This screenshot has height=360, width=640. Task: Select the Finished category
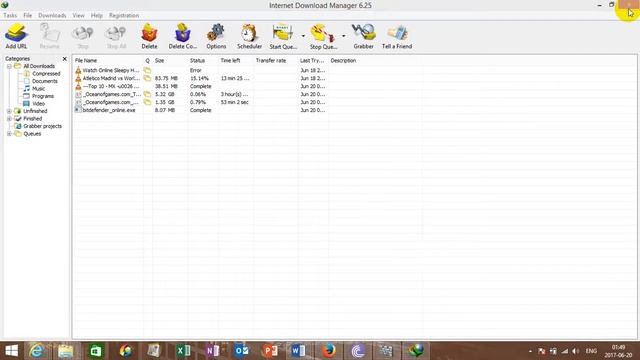33,118
